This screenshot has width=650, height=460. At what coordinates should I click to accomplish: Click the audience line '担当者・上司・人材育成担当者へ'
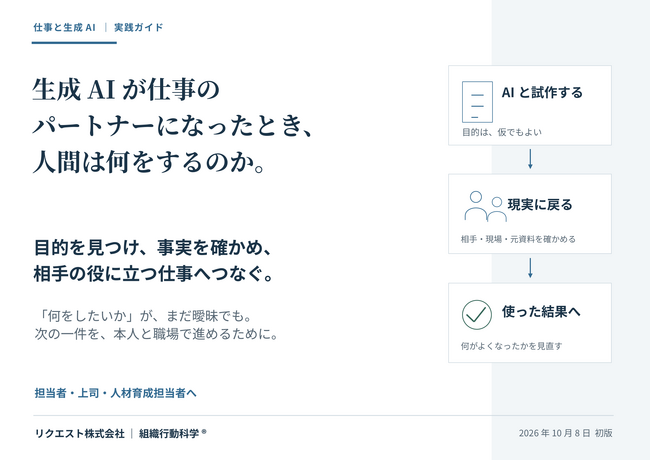tap(115, 393)
